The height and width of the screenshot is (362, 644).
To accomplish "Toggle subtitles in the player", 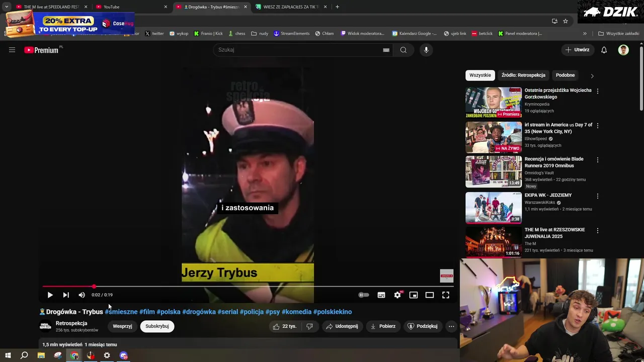I will (x=381, y=295).
